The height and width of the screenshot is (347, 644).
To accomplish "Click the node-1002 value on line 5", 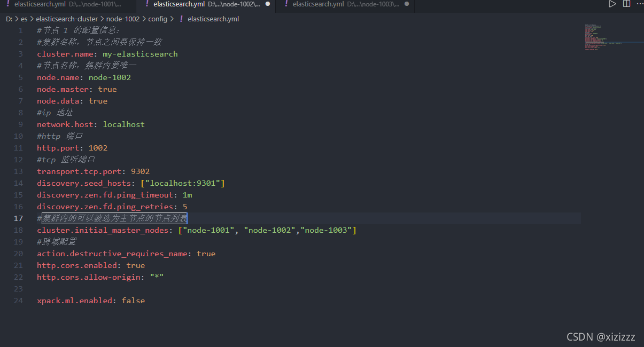I will click(110, 77).
